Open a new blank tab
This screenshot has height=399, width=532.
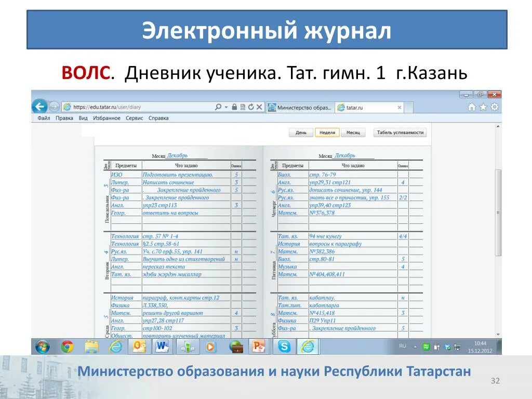tap(409, 108)
